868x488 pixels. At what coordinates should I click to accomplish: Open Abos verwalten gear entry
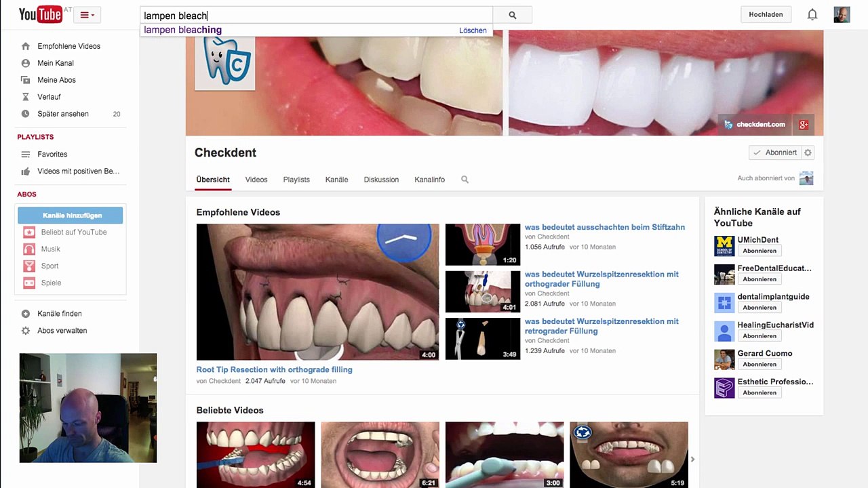(x=62, y=331)
